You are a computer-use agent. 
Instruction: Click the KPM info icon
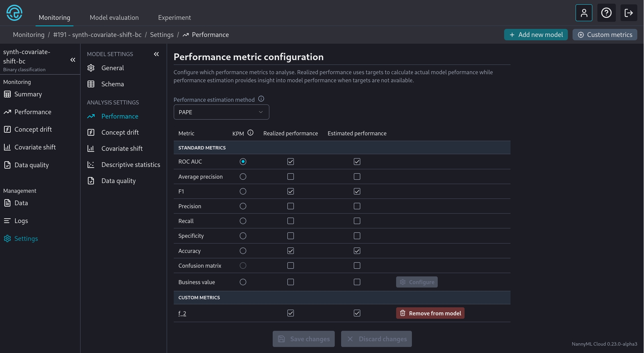250,133
